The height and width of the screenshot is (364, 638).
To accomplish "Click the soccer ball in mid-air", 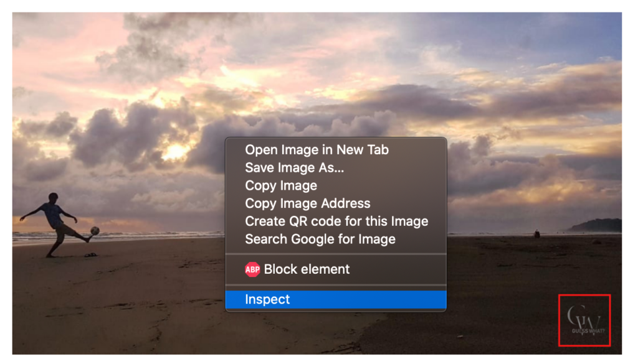I will point(95,231).
